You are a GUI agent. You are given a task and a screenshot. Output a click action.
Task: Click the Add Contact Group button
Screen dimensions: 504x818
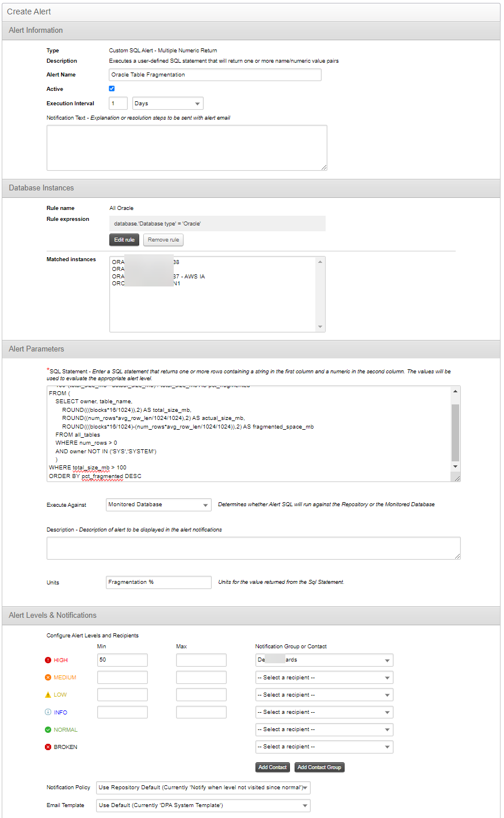click(x=319, y=767)
